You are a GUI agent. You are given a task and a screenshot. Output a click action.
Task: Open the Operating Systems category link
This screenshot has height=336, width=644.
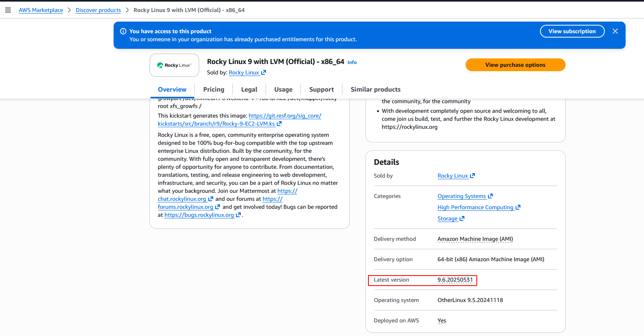tap(462, 196)
